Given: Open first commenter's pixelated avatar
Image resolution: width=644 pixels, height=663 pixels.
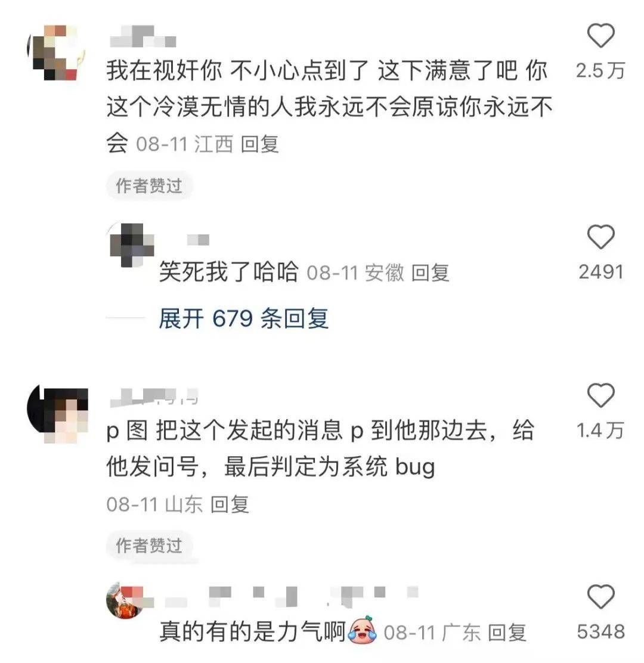Looking at the screenshot, I should (56, 53).
